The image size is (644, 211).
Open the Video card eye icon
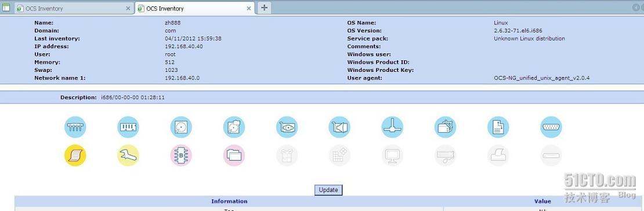287,128
